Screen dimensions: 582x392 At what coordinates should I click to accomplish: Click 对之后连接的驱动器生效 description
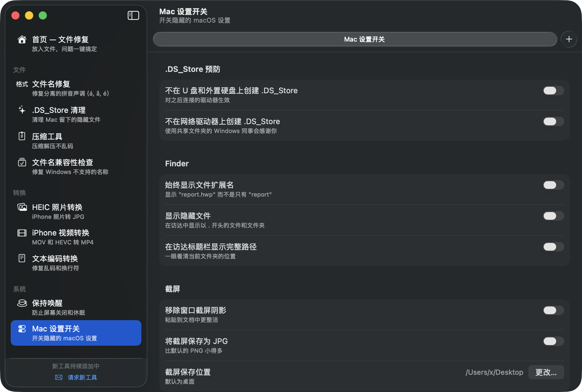click(197, 100)
